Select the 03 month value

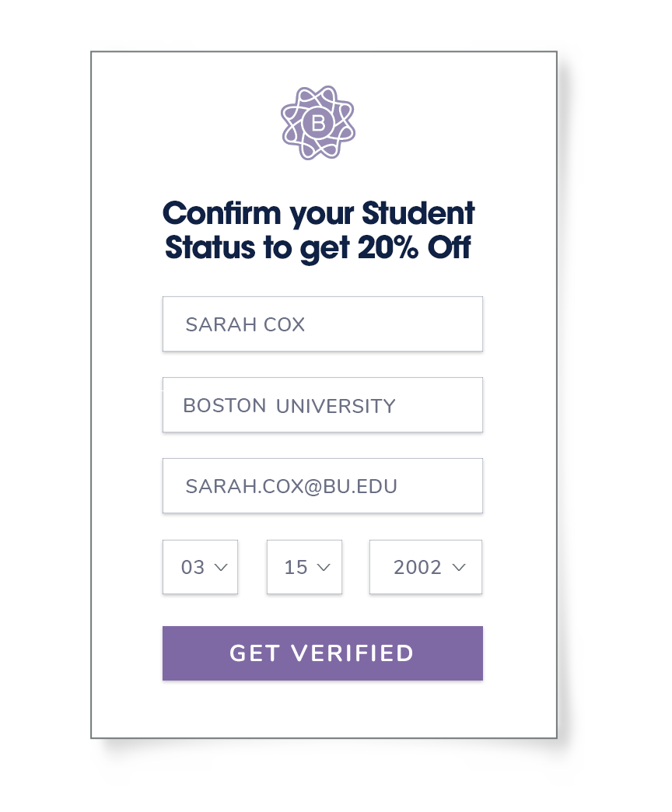(x=193, y=568)
